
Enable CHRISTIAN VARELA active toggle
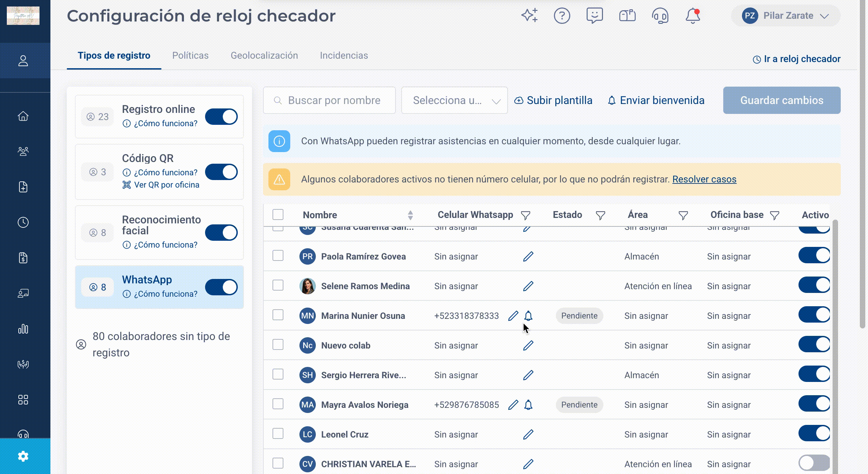(814, 463)
